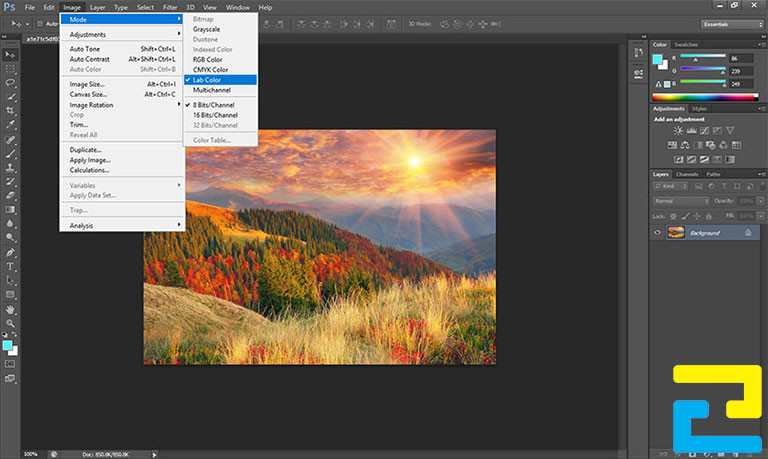This screenshot has height=459, width=768.
Task: Add a Vibrance adjustment
Action: (x=730, y=130)
